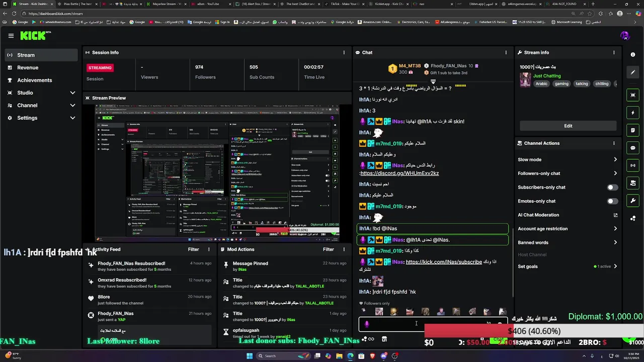Click 'Omxrad Resubscribed!' in Activity Feed
Image resolution: width=644 pixels, height=362 pixels.
coord(122,280)
